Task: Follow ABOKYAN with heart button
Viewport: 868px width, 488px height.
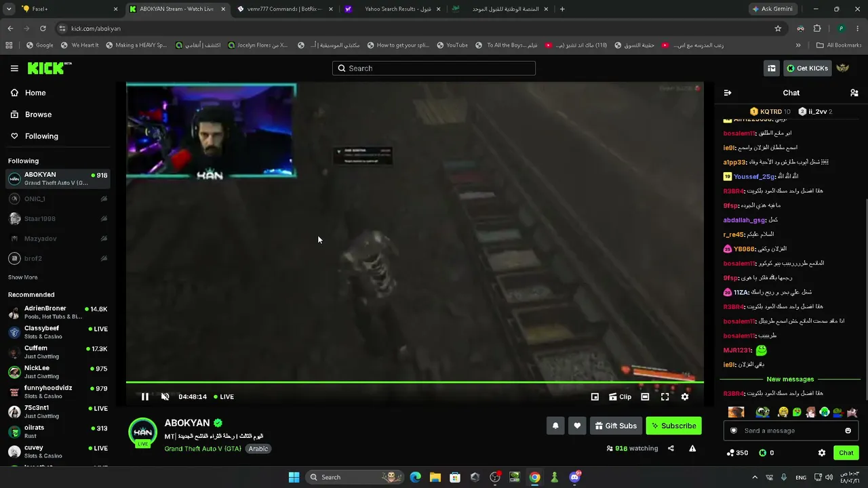Action: pos(577,426)
